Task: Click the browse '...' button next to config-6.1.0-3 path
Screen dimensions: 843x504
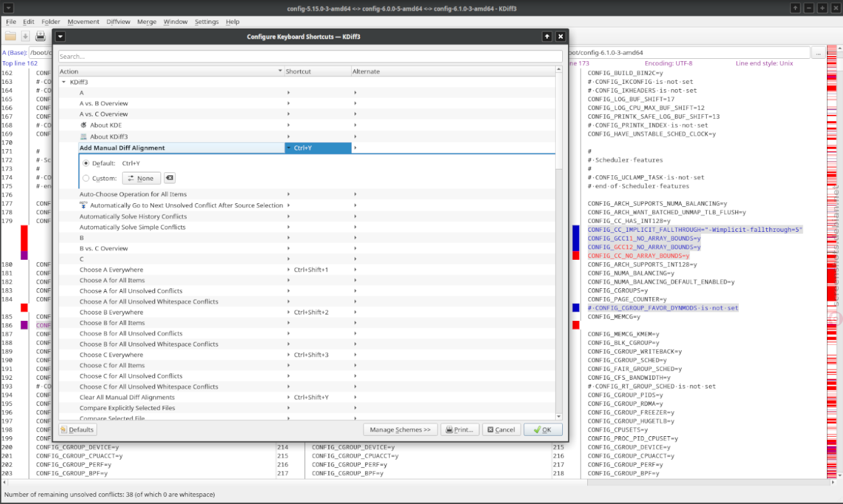Action: coord(819,53)
